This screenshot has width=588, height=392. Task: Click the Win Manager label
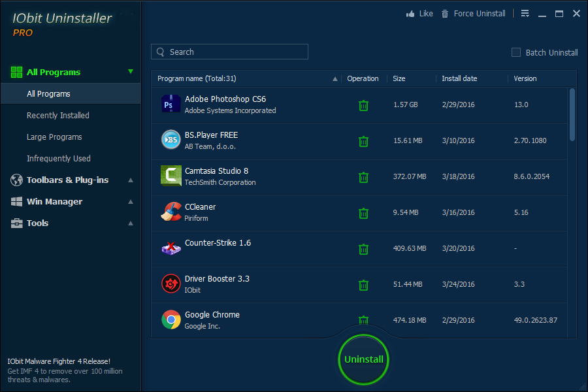click(54, 202)
